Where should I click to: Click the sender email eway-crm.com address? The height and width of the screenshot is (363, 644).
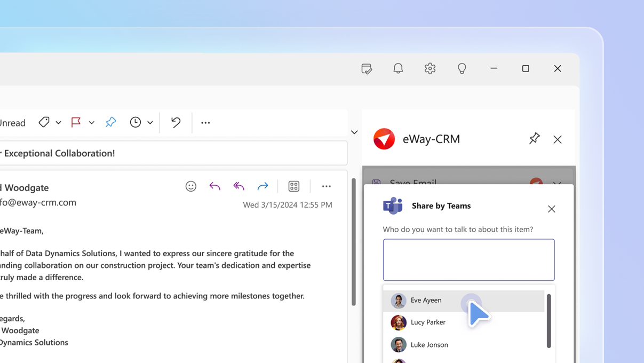[38, 202]
